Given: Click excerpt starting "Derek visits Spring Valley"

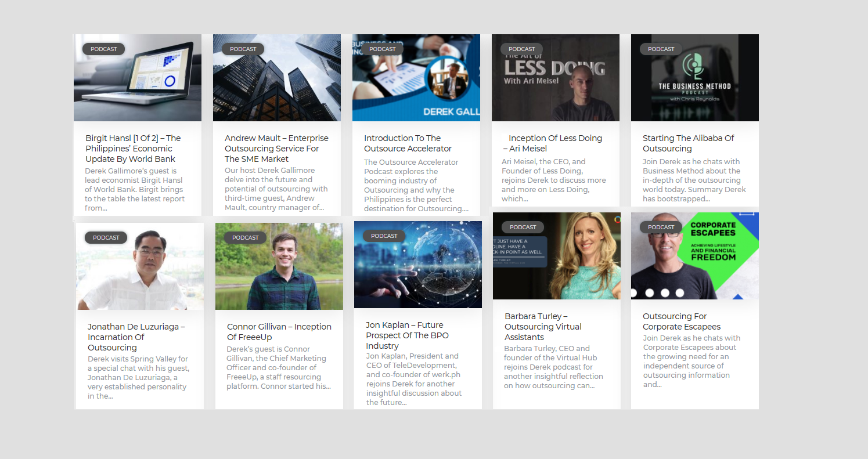Looking at the screenshot, I should [138, 378].
